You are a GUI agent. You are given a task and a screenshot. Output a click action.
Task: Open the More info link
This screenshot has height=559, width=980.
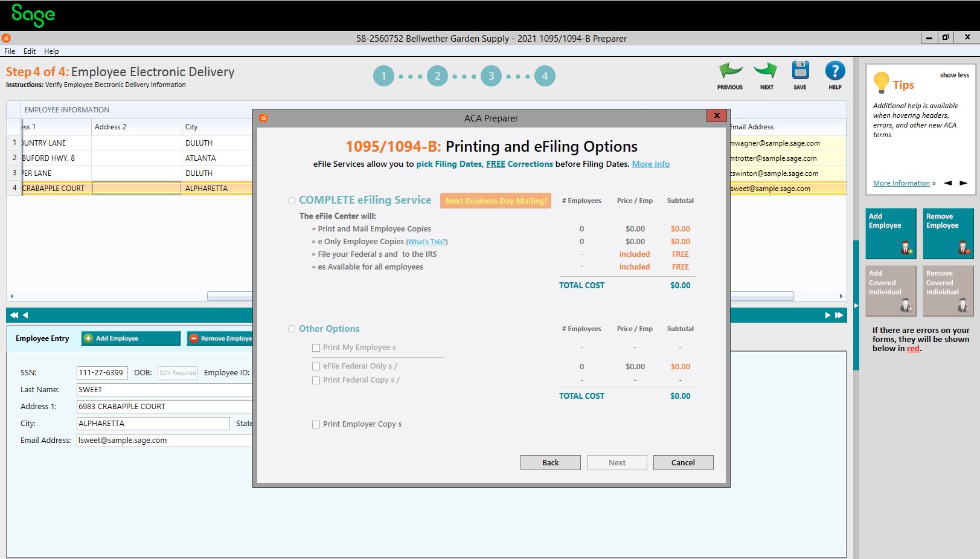click(x=651, y=164)
